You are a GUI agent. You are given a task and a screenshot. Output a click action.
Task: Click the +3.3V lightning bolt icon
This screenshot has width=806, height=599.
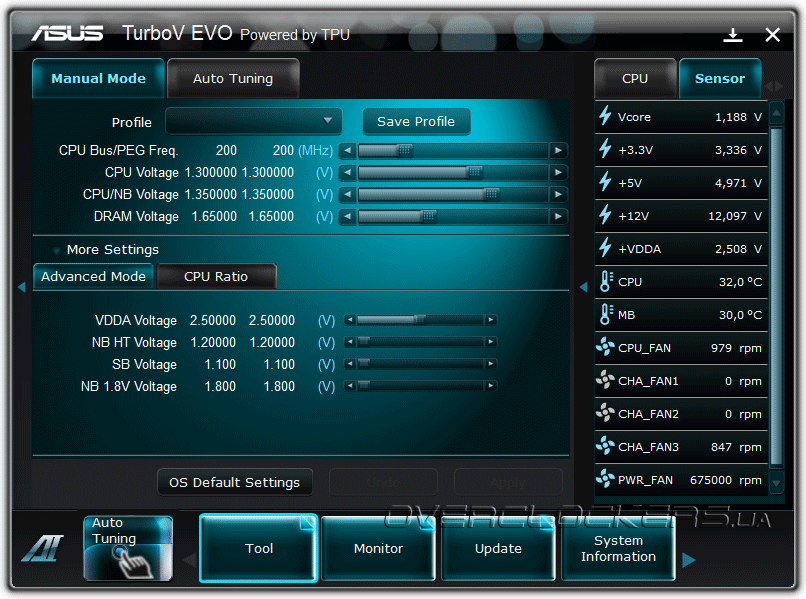click(606, 149)
